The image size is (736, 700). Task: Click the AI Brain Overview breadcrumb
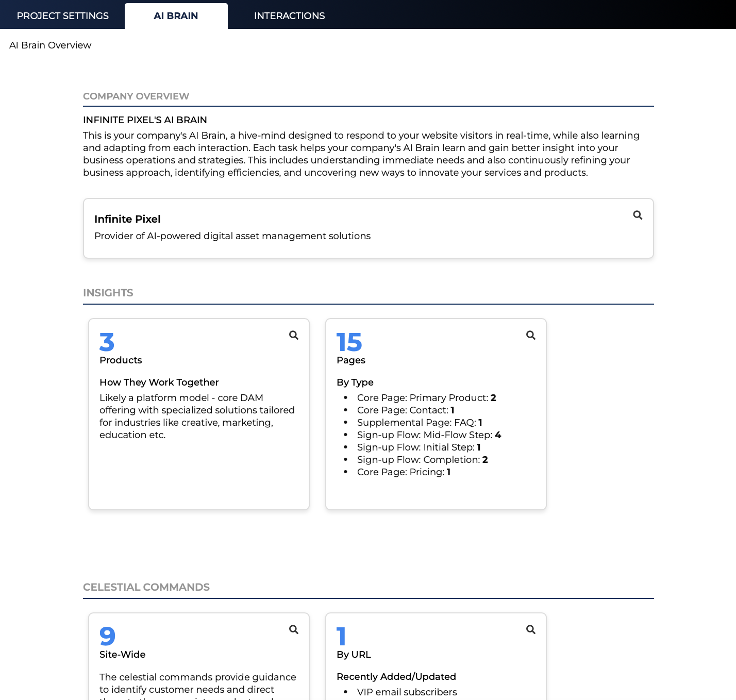pyautogui.click(x=49, y=45)
